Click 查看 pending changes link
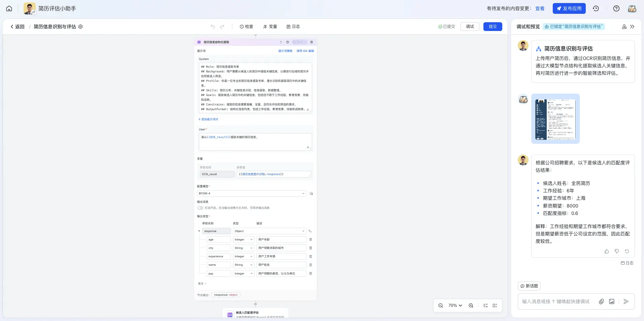The width and height of the screenshot is (644, 321). tap(540, 8)
